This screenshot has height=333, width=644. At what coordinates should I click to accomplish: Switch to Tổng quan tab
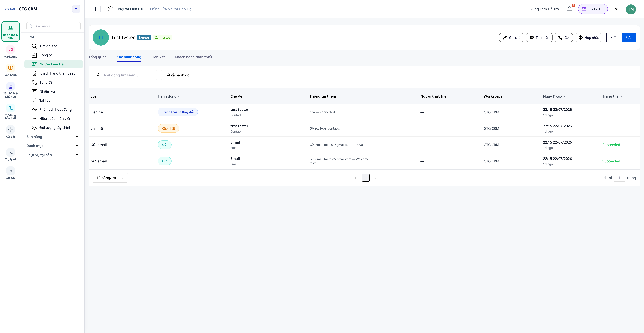pyautogui.click(x=97, y=57)
